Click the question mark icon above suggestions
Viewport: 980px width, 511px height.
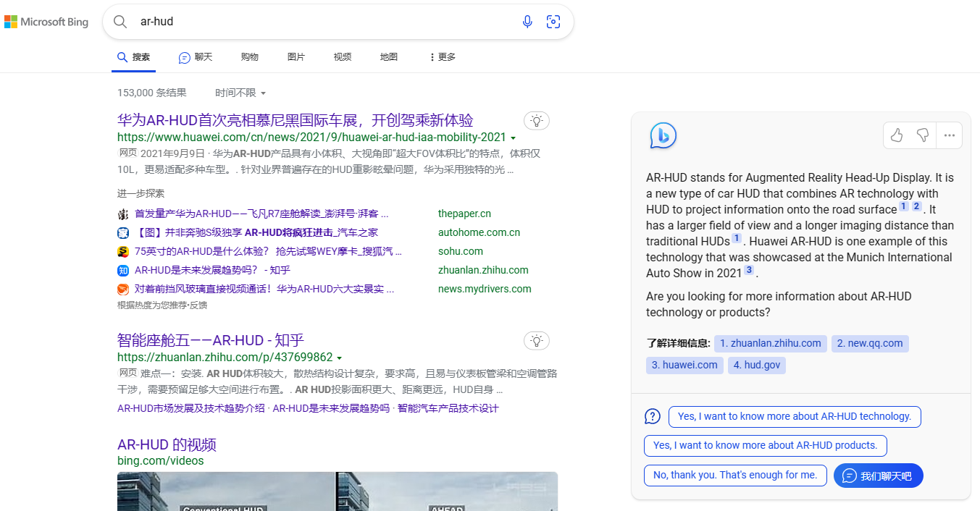(652, 416)
